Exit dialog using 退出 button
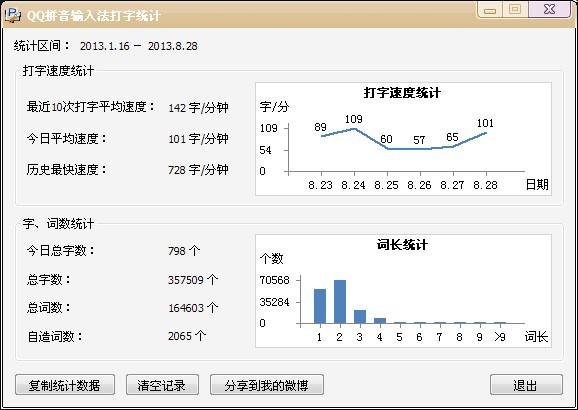The width and height of the screenshot is (578, 410). click(x=526, y=385)
